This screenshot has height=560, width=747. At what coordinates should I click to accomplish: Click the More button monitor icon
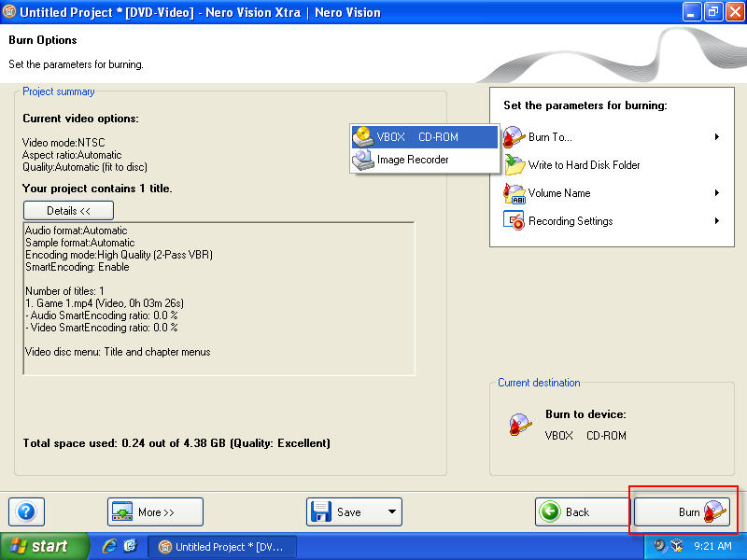tap(122, 511)
